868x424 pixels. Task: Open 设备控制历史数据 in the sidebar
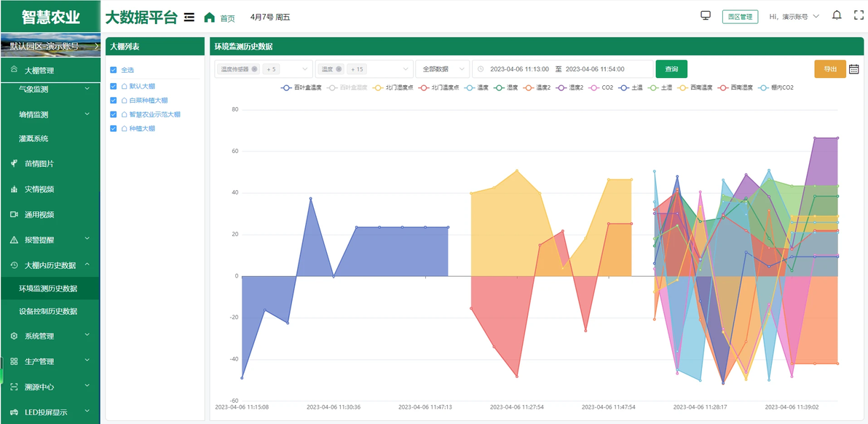tap(47, 311)
